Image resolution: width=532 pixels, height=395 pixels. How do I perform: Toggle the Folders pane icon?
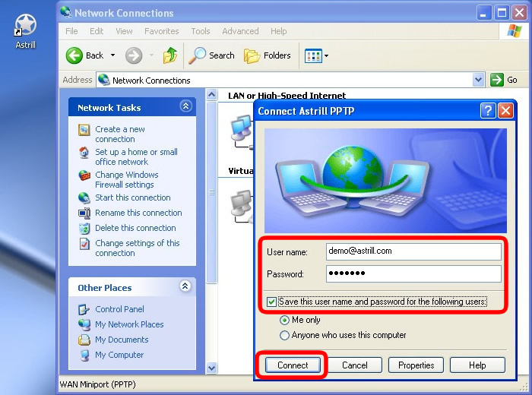[252, 55]
